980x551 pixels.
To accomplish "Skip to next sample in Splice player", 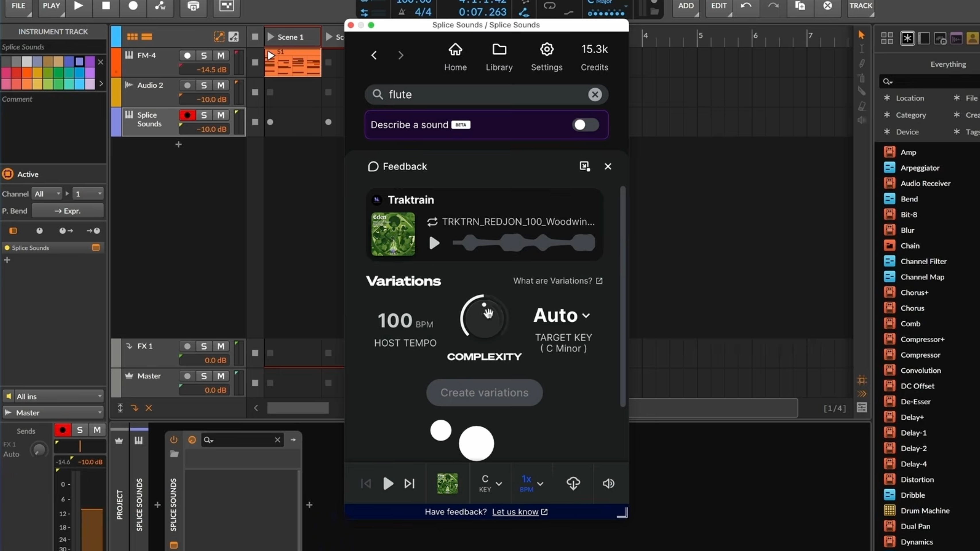I will (409, 483).
